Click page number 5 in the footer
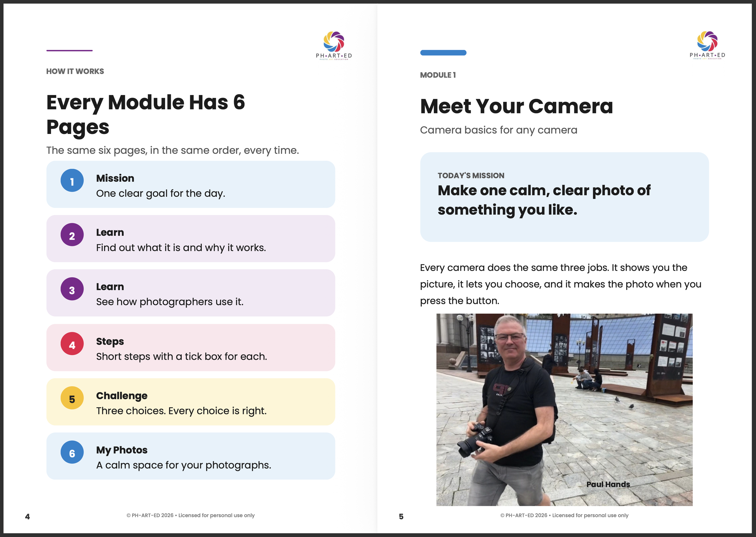This screenshot has height=537, width=756. click(401, 516)
